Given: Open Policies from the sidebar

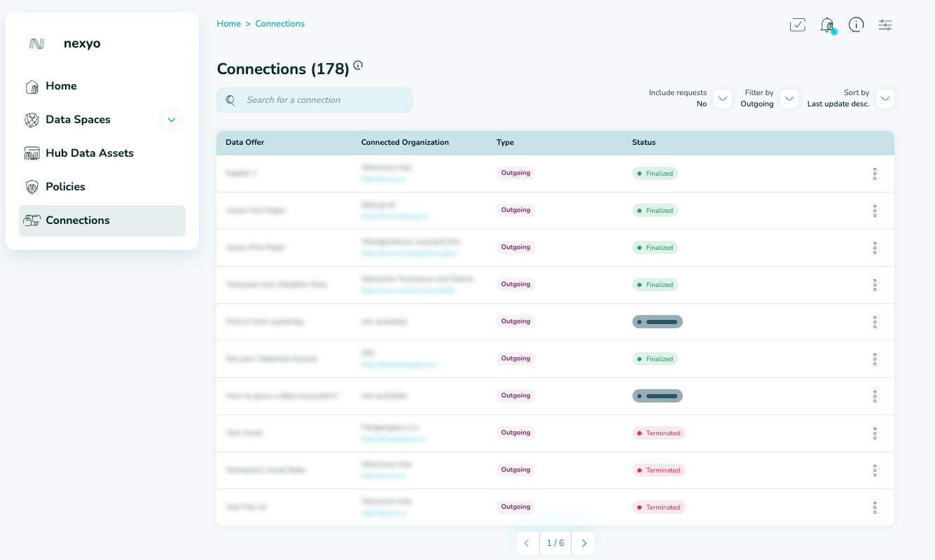Looking at the screenshot, I should coord(65,187).
